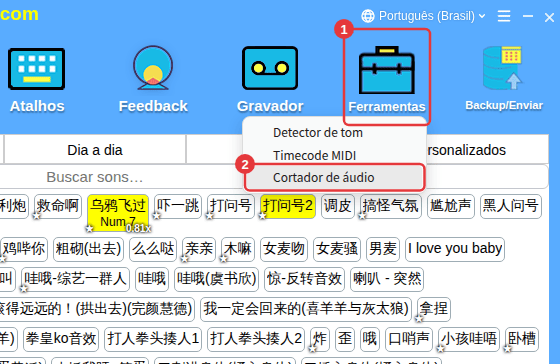This screenshot has height=364, width=560.
Task: Play the 女麦吻 sound button
Action: pos(284,249)
